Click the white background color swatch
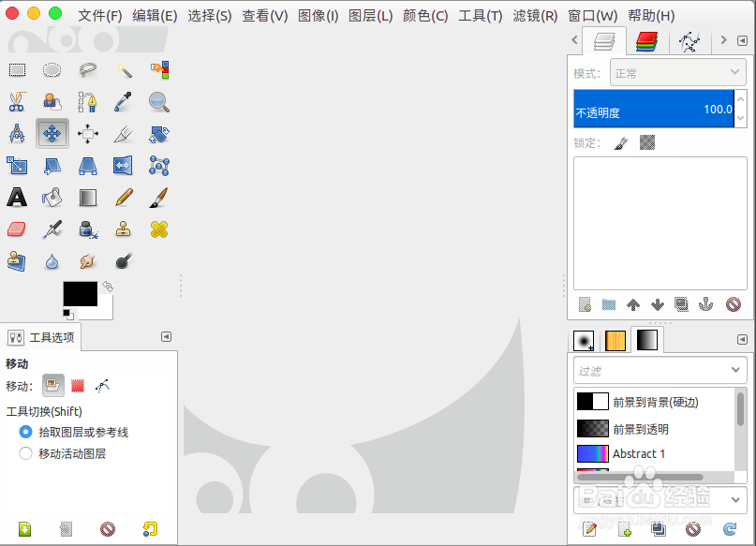The height and width of the screenshot is (546, 756). (104, 309)
